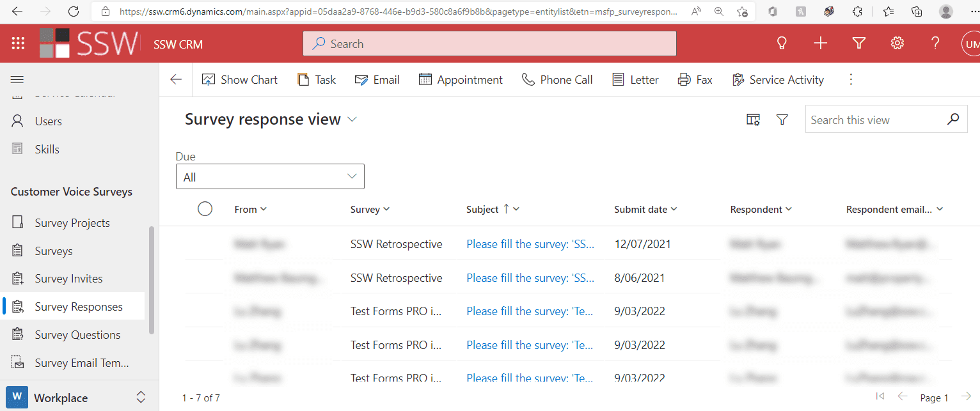Toggle the select all rows circle
980x411 pixels.
click(x=205, y=209)
